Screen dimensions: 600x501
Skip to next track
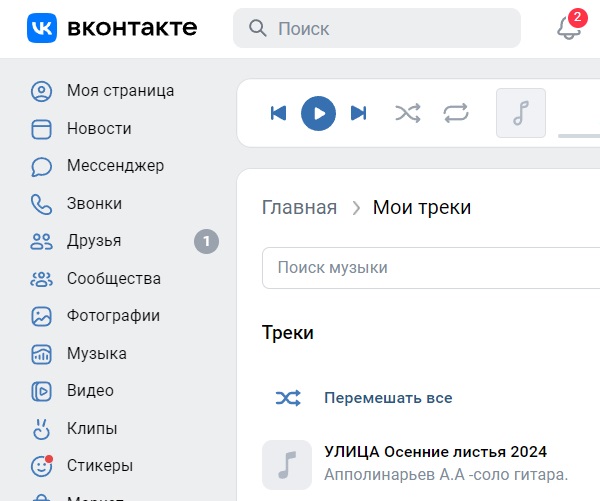(x=359, y=113)
